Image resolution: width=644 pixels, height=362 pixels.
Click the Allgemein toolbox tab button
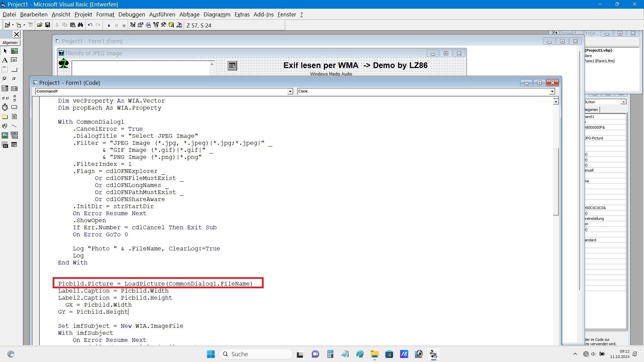(10, 43)
